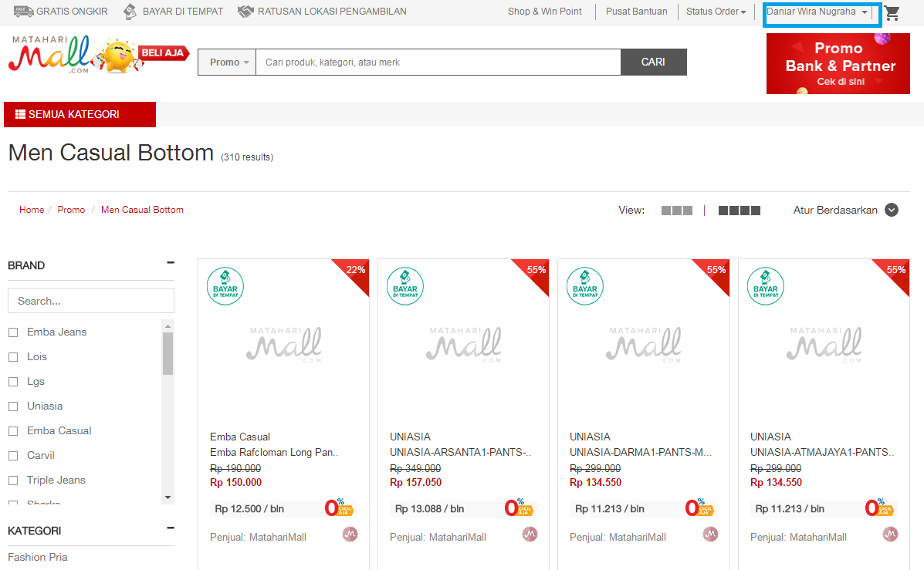Click 0% installment icon on UNIASIA-ATMAJAYA1 card

879,508
